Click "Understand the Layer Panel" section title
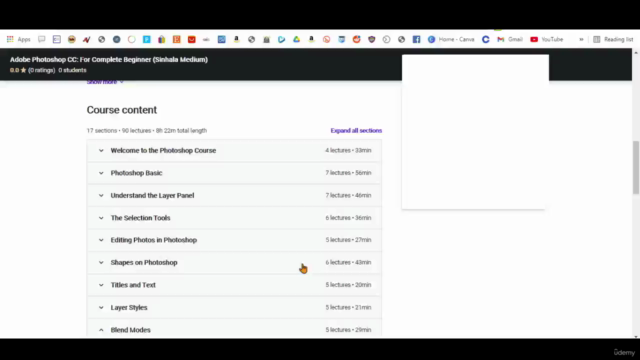This screenshot has width=640, height=360. click(152, 196)
